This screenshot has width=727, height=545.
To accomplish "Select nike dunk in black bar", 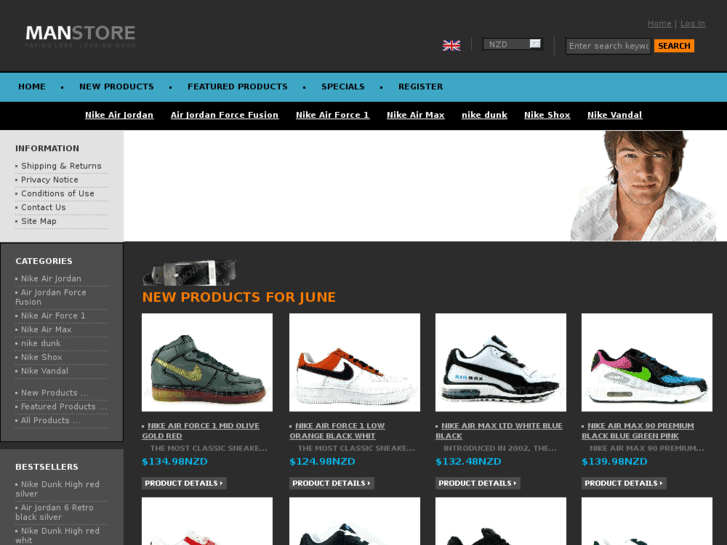I will tap(484, 115).
